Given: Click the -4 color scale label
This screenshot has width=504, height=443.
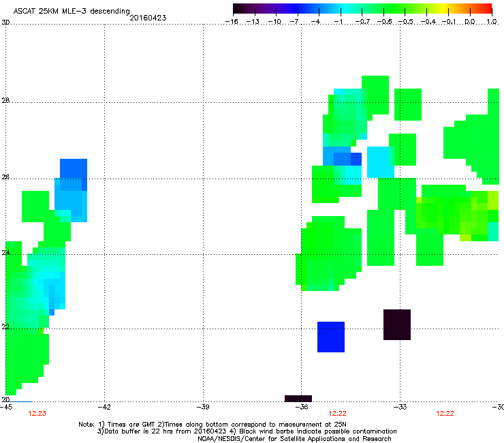Looking at the screenshot, I should 315,22.
